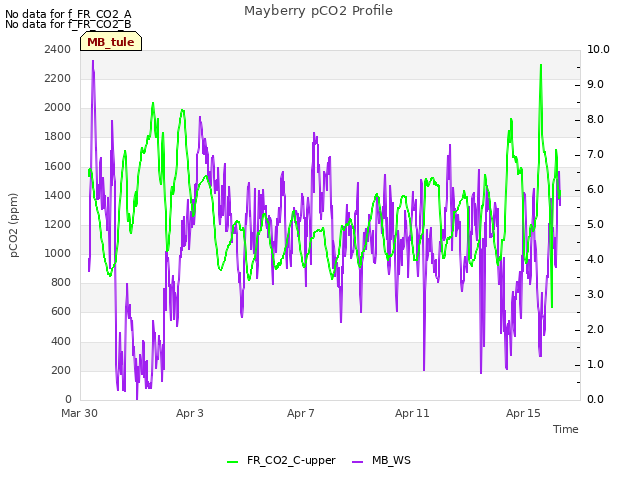Viewport: 640px width, 480px height.
Task: Click the 1200 left axis value
Action: coord(58,224)
